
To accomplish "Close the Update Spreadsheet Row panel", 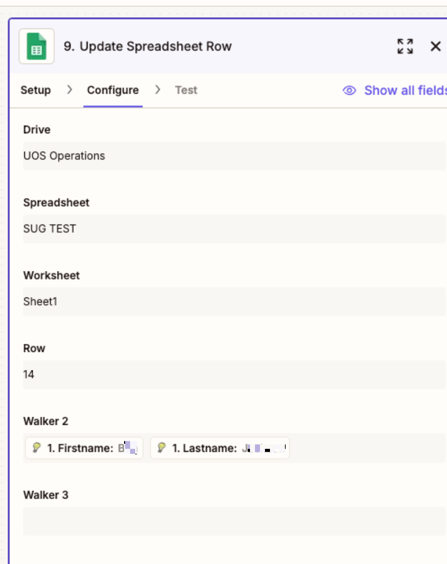I will (435, 46).
